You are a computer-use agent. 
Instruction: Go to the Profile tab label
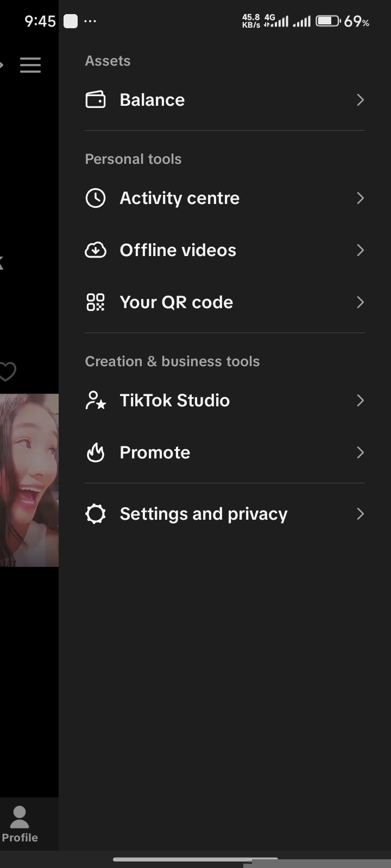20,838
